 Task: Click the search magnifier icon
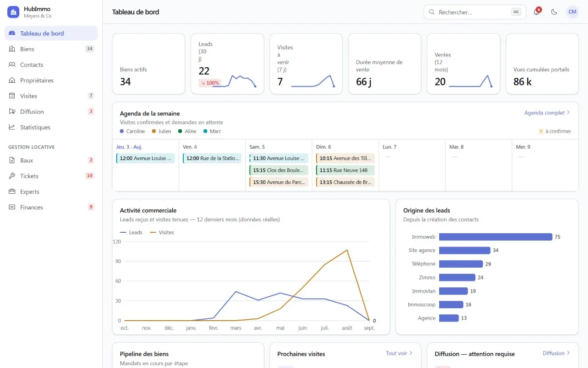pyautogui.click(x=432, y=12)
